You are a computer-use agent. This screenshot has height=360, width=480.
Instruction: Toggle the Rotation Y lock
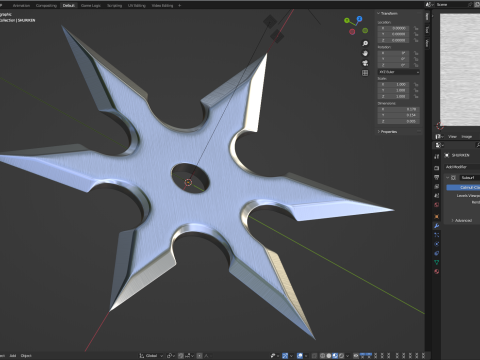[416, 59]
